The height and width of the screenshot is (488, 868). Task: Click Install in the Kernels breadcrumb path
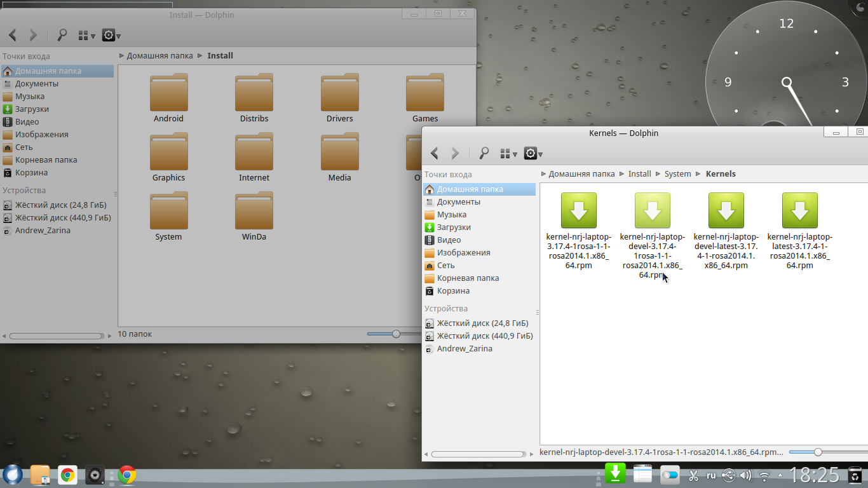pyautogui.click(x=639, y=173)
